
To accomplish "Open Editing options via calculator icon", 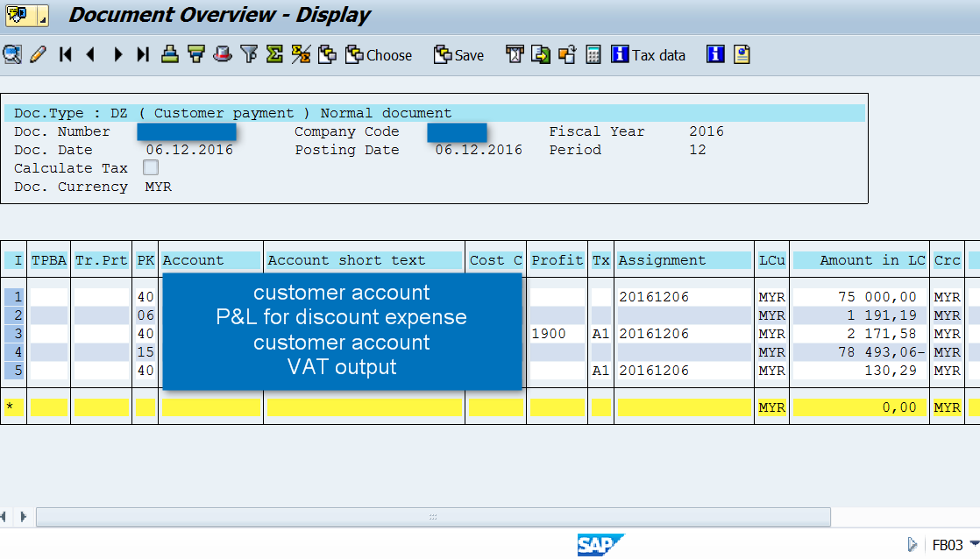I will (x=592, y=54).
